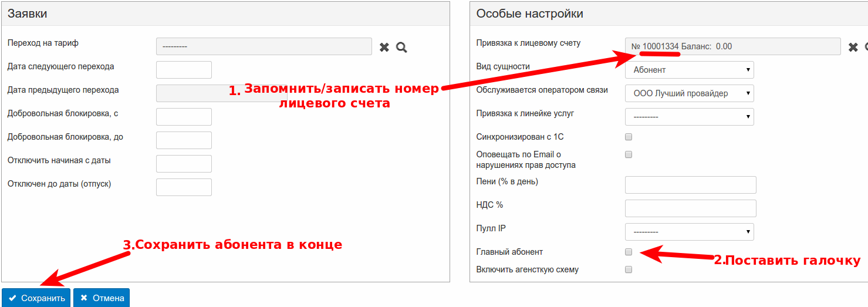Screen dimensions: 868x307
Task: Toggle 'Синхронизирован с 1С' checkbox
Action: 629,137
